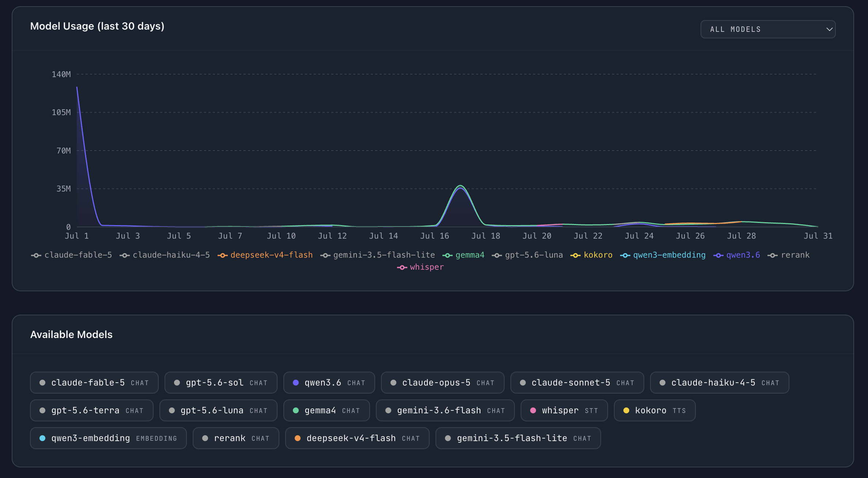The height and width of the screenshot is (478, 868).
Task: Toggle qwen3-embedding series in chart legend
Action: pos(663,255)
